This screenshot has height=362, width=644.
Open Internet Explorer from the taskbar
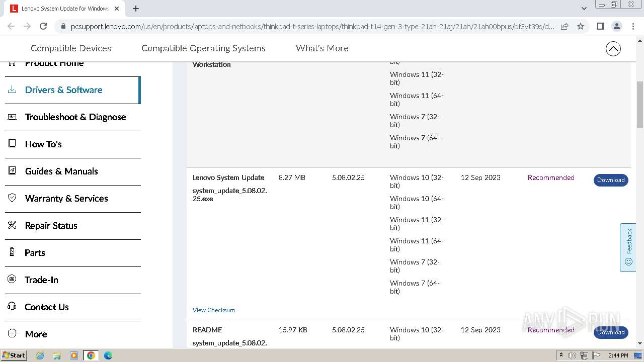(40, 355)
